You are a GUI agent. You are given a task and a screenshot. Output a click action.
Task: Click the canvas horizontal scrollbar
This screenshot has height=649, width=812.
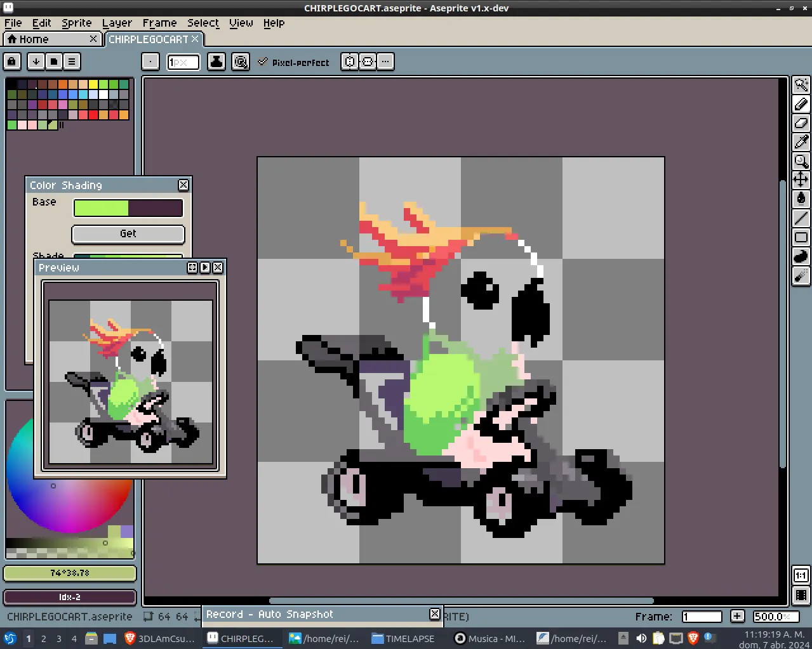(x=462, y=601)
